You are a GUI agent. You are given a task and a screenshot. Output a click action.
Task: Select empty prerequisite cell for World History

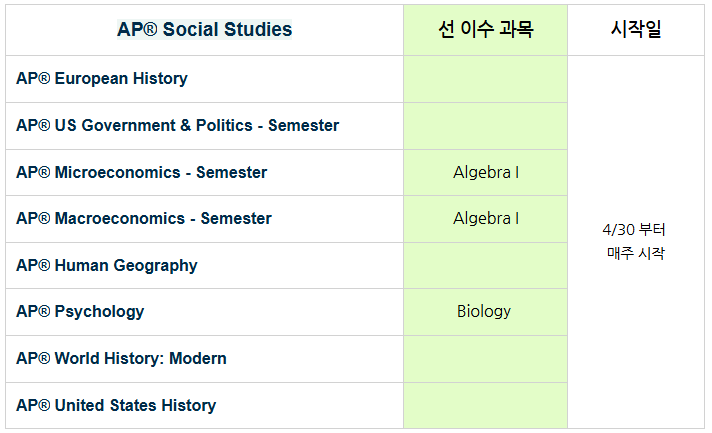click(x=485, y=359)
